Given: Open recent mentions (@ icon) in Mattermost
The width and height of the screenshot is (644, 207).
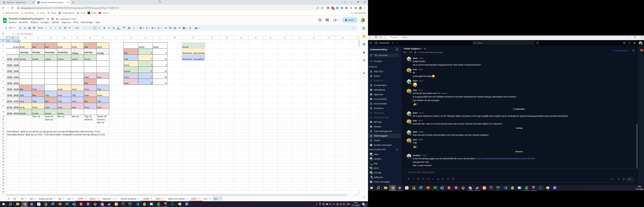Looking at the screenshot, I should [624, 43].
